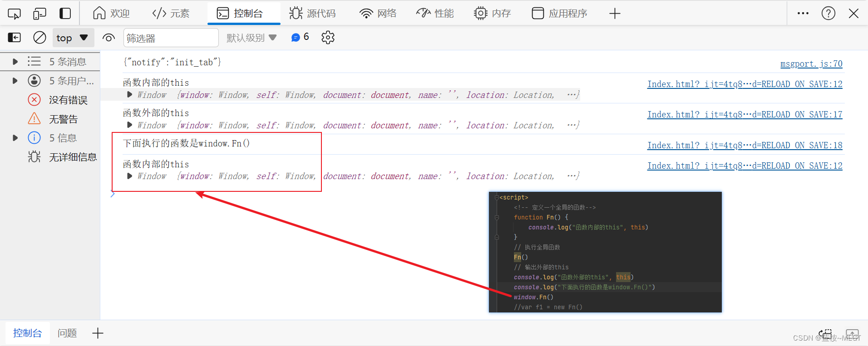Open the 应用程序 application tab
The width and height of the screenshot is (868, 346).
[x=559, y=14]
